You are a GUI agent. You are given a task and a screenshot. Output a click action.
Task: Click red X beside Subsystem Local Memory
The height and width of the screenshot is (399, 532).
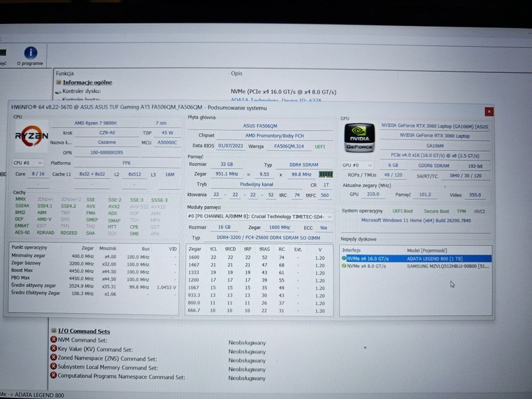click(x=54, y=366)
